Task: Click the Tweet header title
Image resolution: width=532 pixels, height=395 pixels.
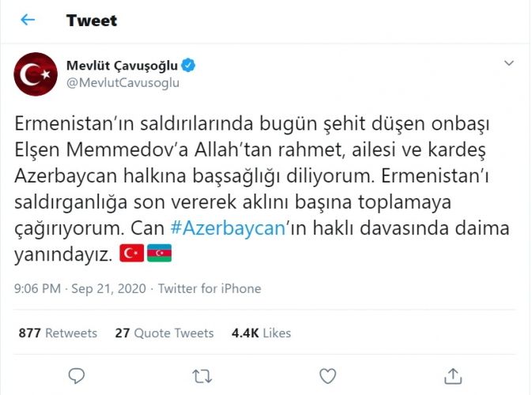Action: point(92,21)
